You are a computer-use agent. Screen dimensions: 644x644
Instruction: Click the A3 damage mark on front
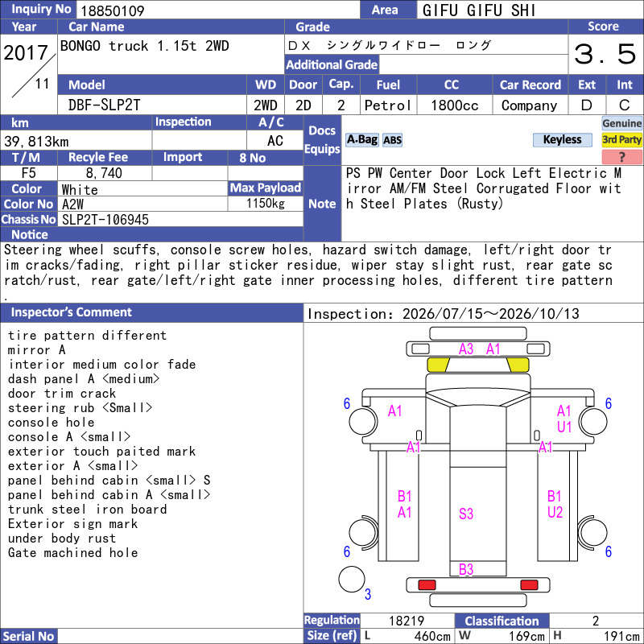tap(466, 349)
